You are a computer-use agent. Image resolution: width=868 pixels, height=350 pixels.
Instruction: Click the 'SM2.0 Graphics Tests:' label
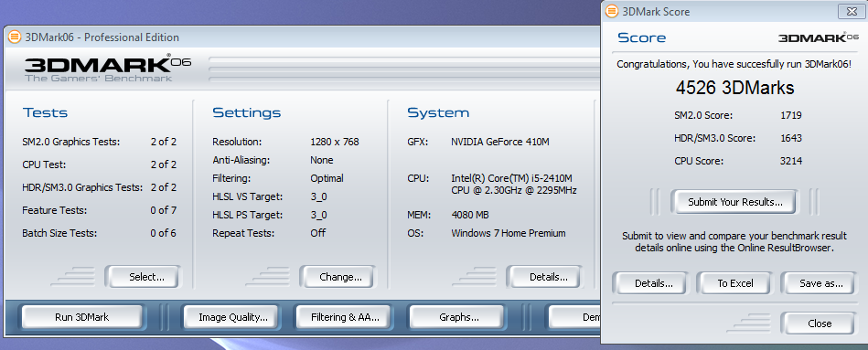[70, 142]
